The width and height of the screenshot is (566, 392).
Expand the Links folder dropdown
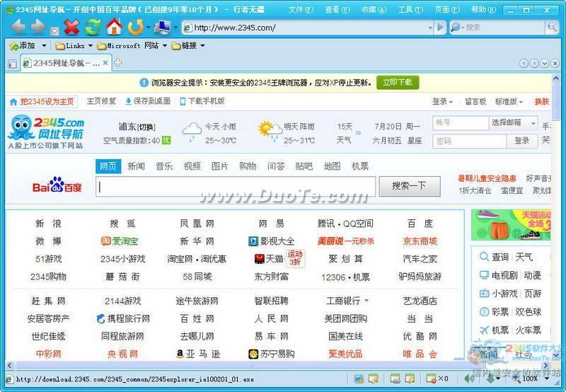coord(91,46)
